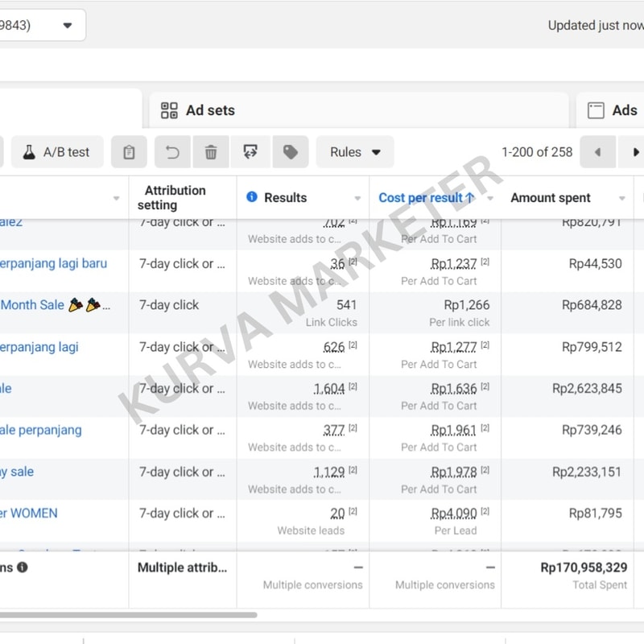Click the Ads window icon

(596, 110)
